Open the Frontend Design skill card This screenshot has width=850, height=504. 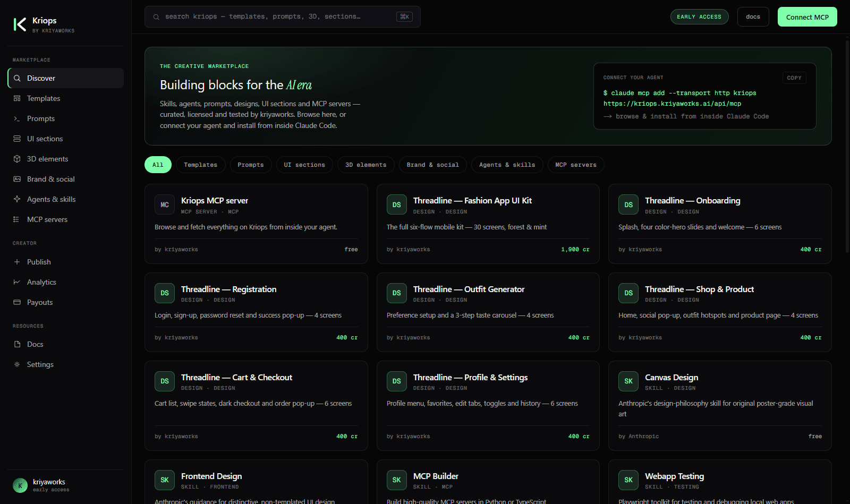click(x=256, y=482)
